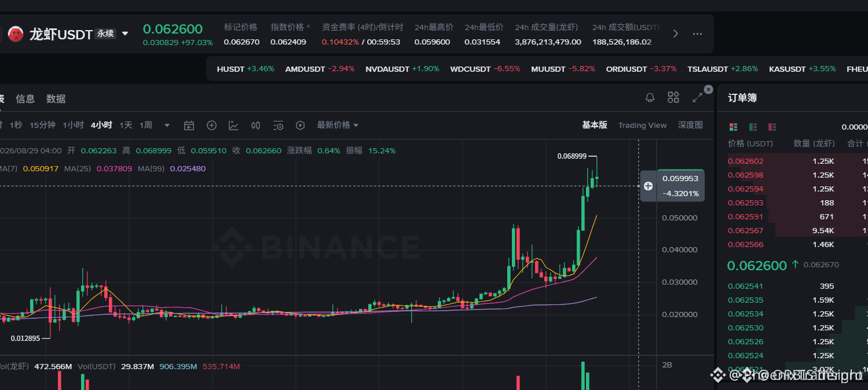Show bids-only green order book view
Viewport: 868px width, 390px height.
[x=753, y=127]
